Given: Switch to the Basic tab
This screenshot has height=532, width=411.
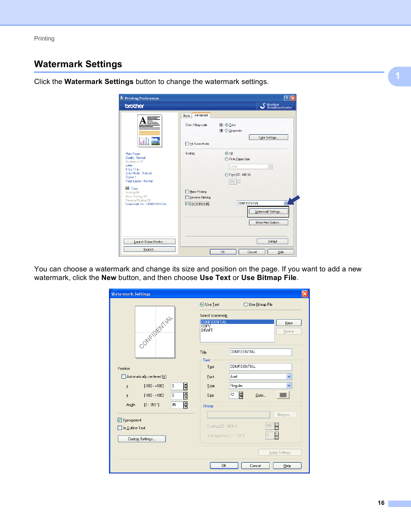Looking at the screenshot, I should [x=187, y=115].
